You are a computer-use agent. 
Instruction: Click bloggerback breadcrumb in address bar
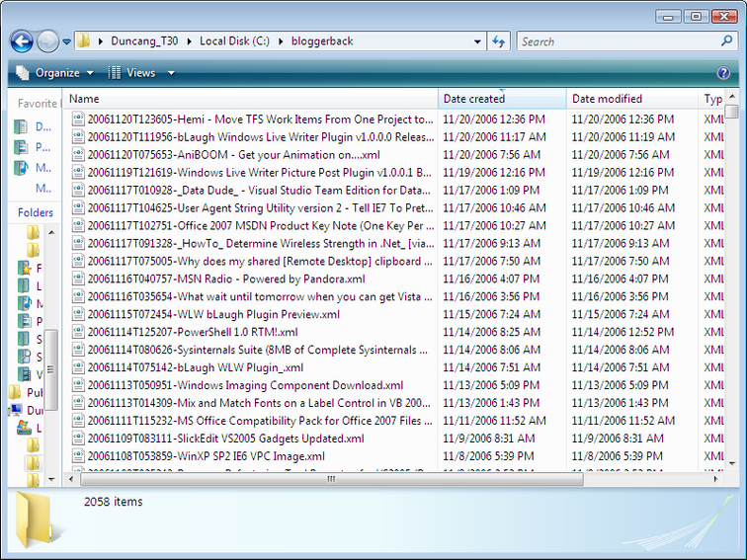tap(322, 40)
